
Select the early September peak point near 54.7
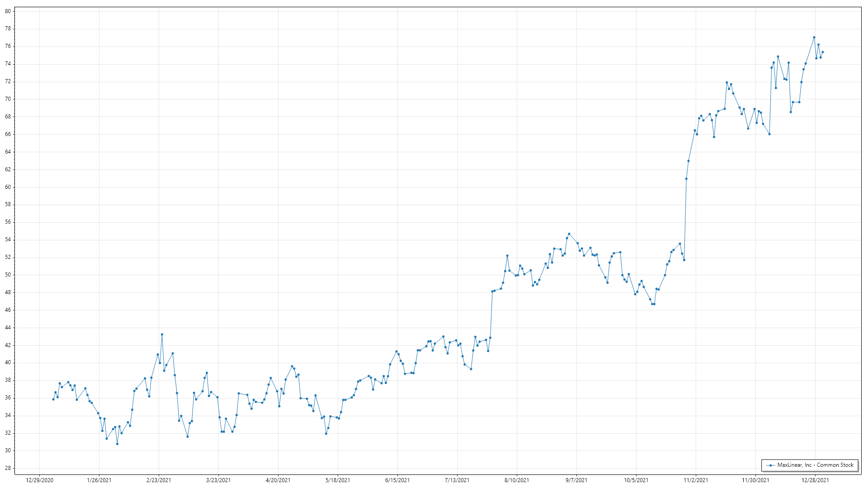[569, 234]
